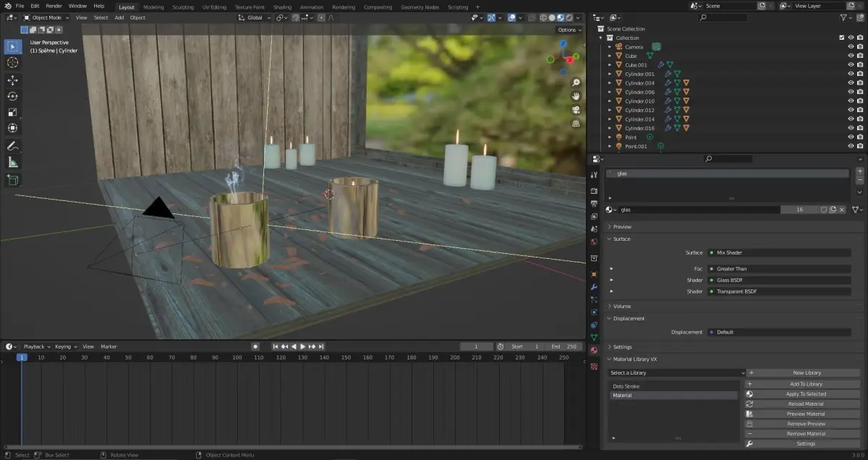Open the Render menu

[x=54, y=6]
